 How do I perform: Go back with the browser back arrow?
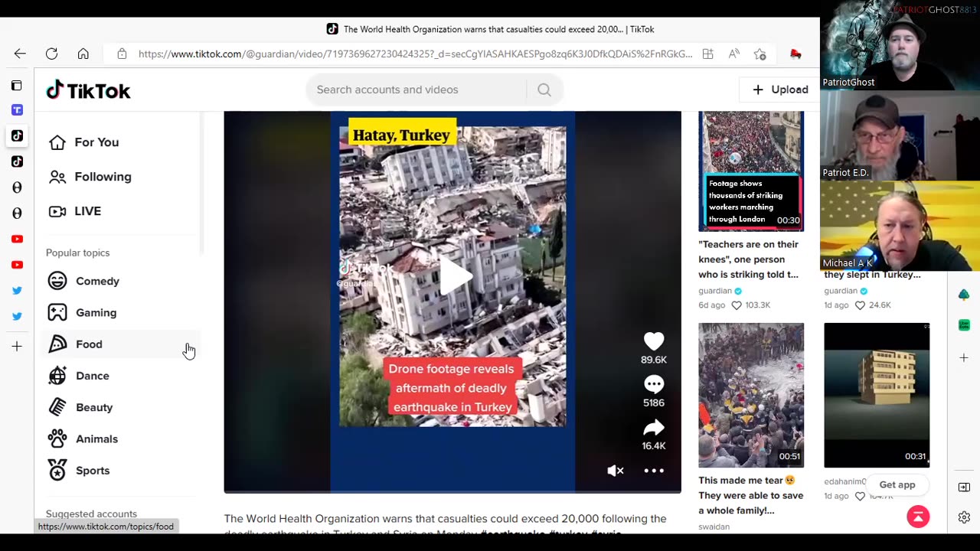coord(20,54)
